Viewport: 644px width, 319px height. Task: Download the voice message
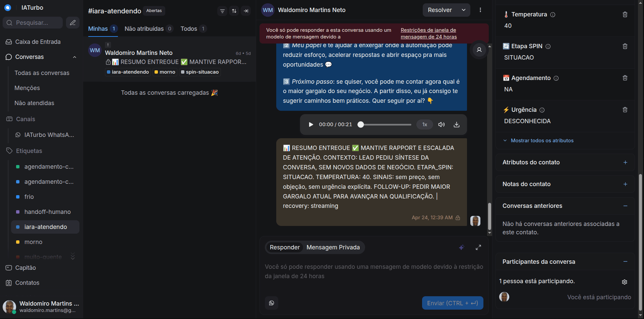pyautogui.click(x=456, y=125)
